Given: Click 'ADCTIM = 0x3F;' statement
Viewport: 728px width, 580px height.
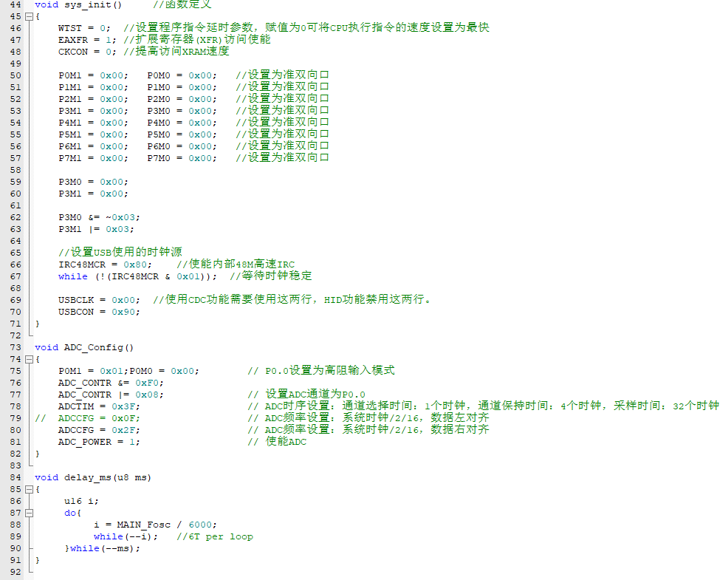Looking at the screenshot, I should (99, 406).
